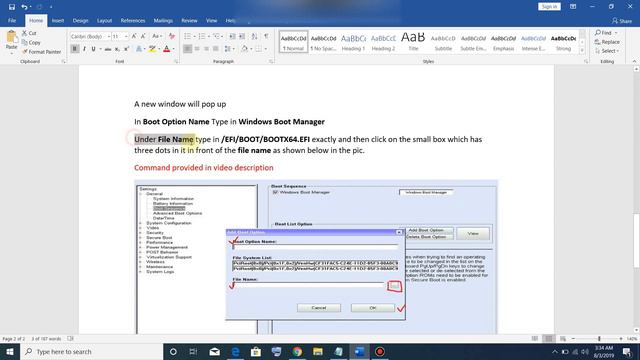Apply the Heading 1 style

353,42
